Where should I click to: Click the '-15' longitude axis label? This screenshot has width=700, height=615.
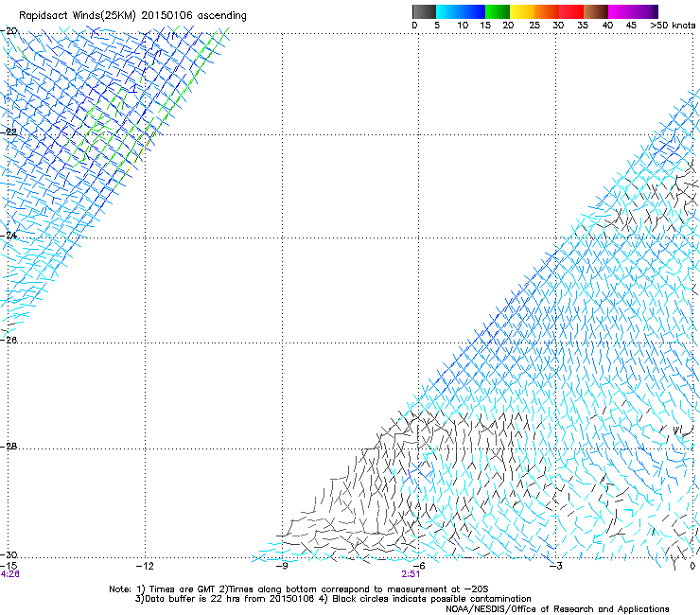tap(9, 566)
